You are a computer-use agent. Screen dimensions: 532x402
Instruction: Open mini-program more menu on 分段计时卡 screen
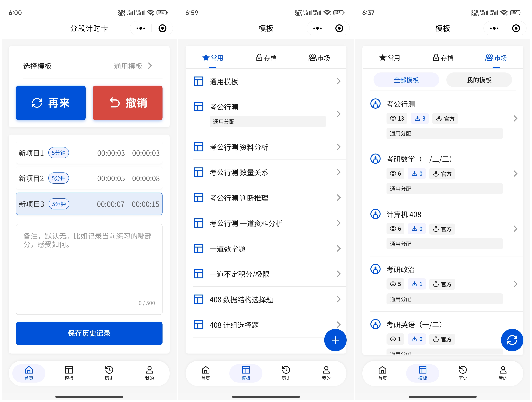coord(141,28)
